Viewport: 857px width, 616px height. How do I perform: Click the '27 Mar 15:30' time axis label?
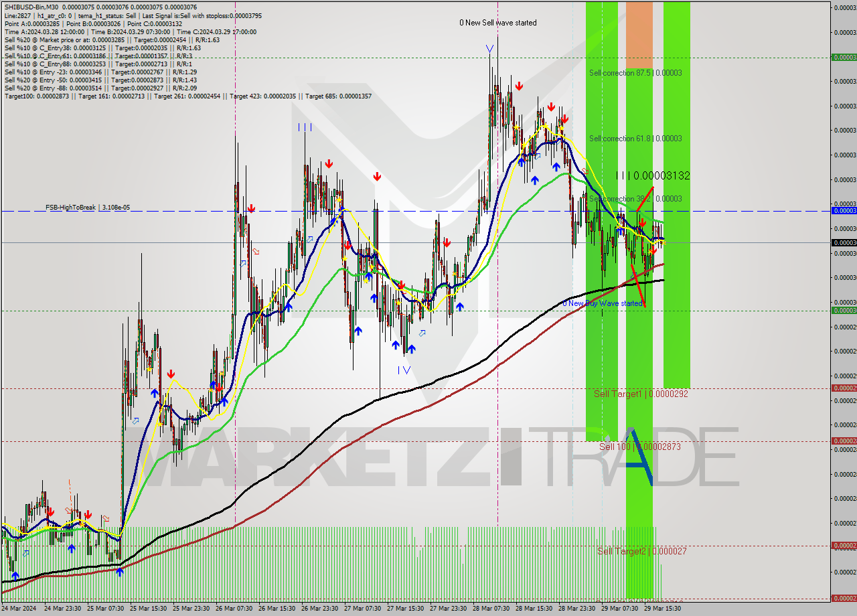(x=406, y=609)
